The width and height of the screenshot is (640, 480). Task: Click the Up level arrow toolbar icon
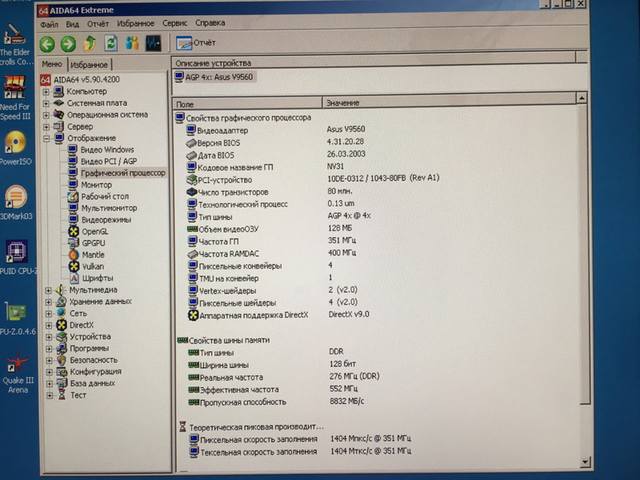pos(90,44)
